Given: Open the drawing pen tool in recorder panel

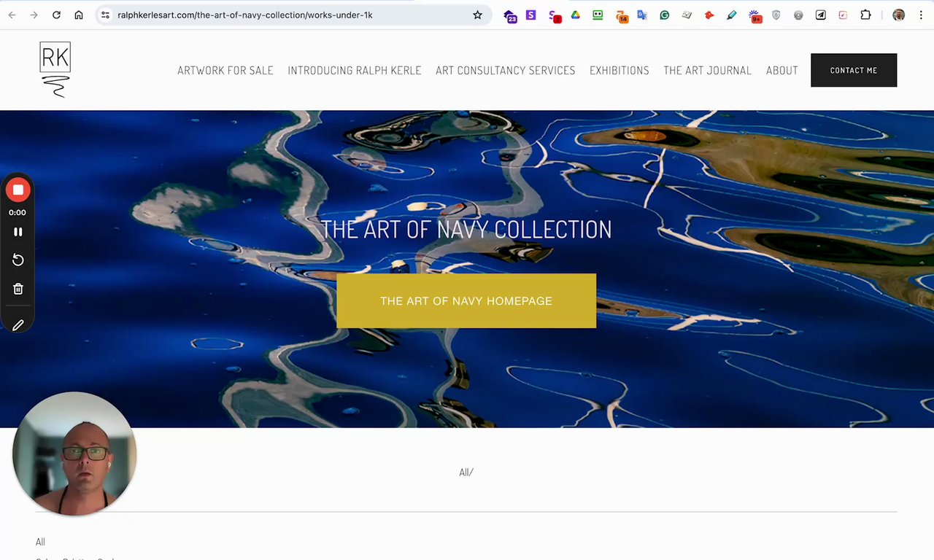Looking at the screenshot, I should (18, 325).
